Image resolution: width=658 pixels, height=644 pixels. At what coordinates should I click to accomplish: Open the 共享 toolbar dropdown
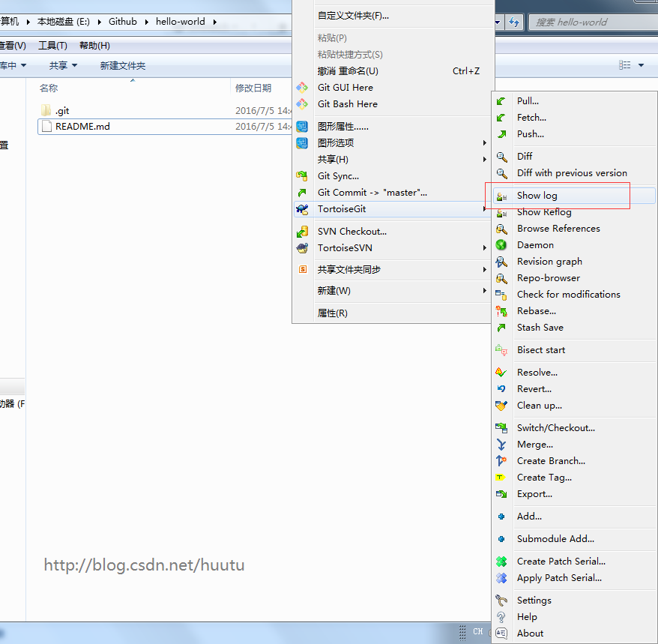pos(63,65)
